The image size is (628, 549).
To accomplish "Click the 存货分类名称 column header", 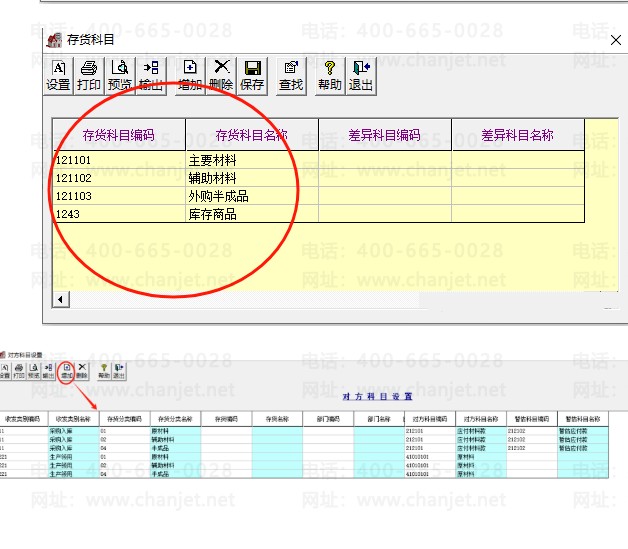I will point(175,419).
